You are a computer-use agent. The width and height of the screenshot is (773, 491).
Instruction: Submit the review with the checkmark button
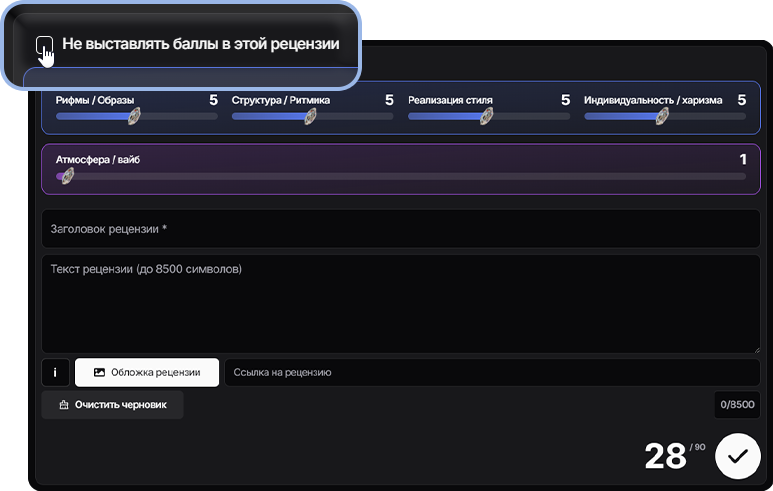[738, 456]
